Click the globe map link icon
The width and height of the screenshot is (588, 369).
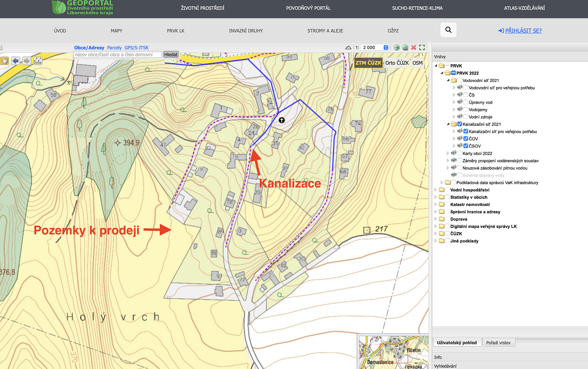click(405, 48)
